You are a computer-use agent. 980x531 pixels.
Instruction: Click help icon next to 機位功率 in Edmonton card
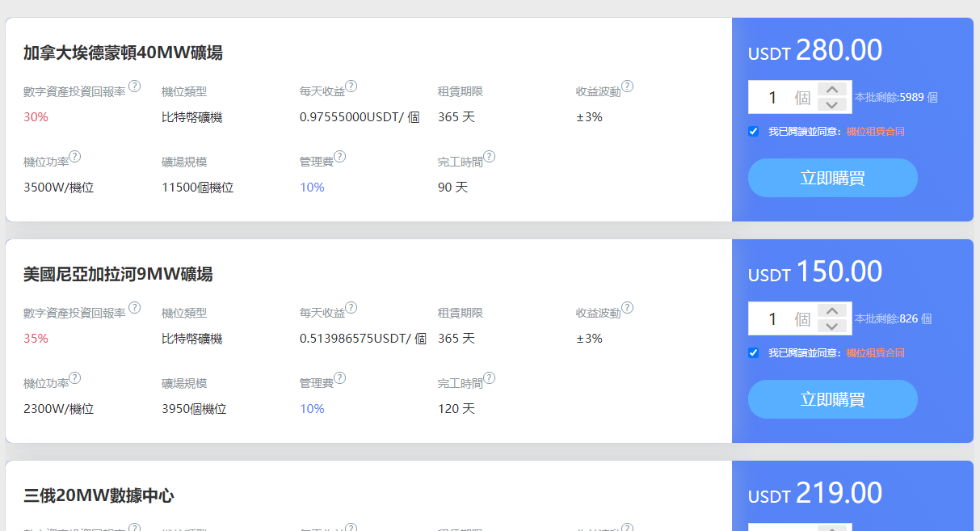pyautogui.click(x=75, y=157)
